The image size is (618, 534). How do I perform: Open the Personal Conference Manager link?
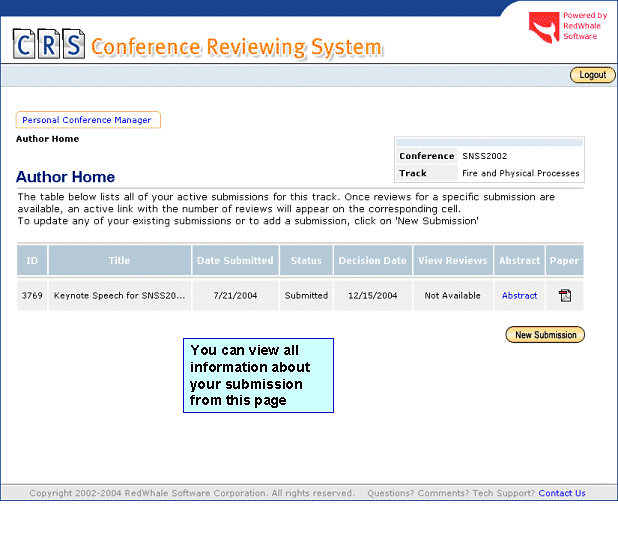(x=87, y=120)
